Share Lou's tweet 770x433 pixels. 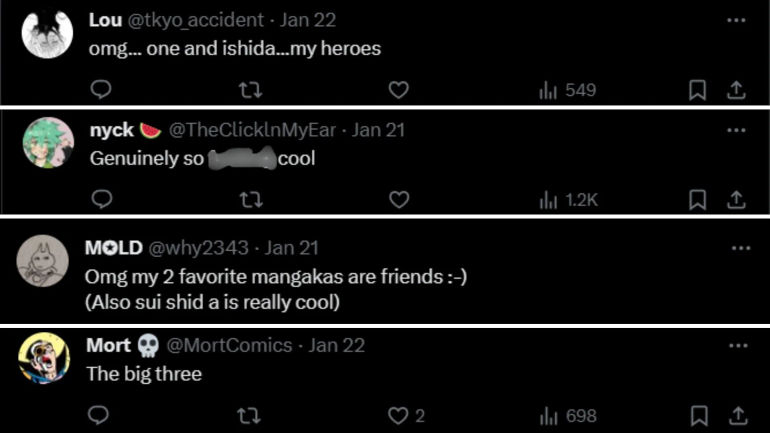(735, 90)
